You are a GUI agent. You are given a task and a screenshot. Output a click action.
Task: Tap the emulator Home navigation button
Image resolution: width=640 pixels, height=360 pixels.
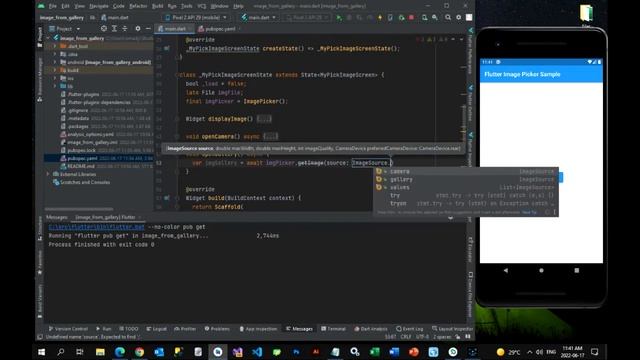(541, 270)
